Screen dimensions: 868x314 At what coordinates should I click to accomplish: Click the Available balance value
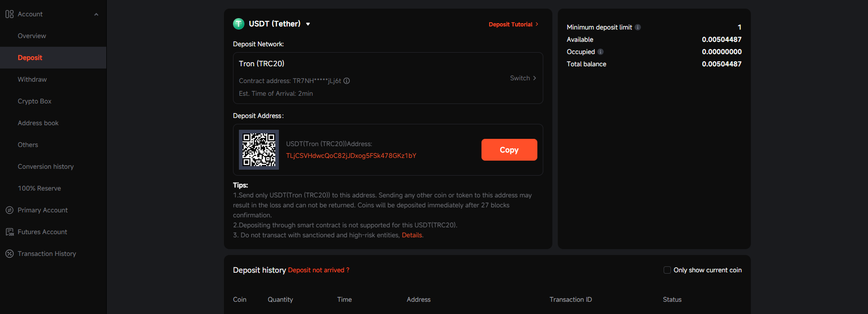pyautogui.click(x=722, y=39)
